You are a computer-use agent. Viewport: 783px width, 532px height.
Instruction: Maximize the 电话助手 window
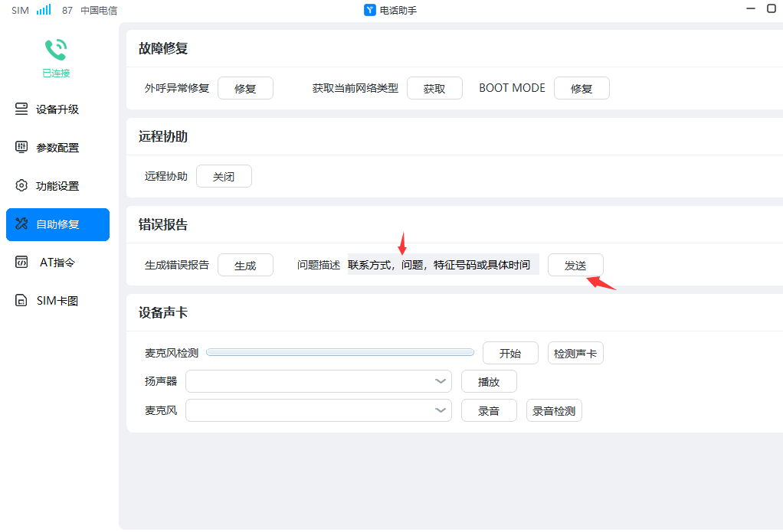(771, 8)
